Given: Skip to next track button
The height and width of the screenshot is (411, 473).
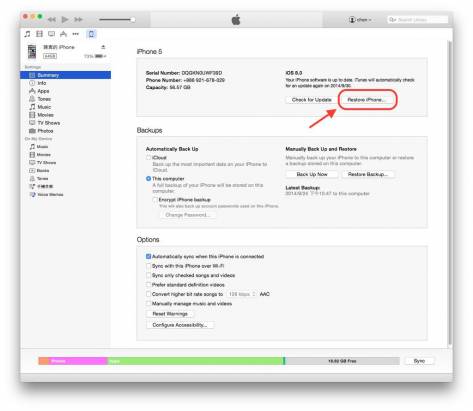Looking at the screenshot, I should point(78,20).
